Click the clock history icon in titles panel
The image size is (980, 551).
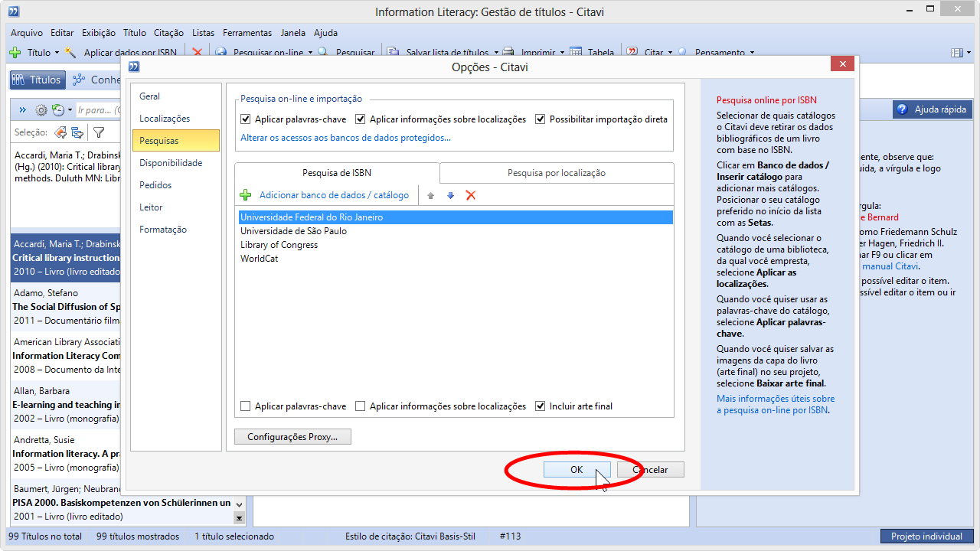57,110
